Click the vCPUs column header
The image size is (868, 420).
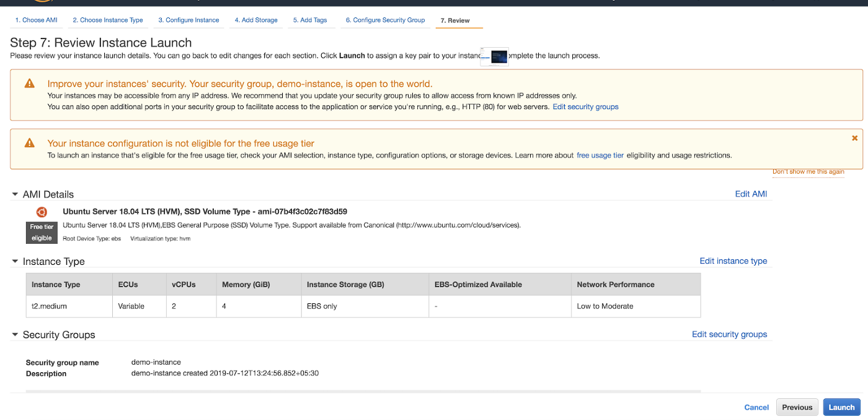pos(192,284)
